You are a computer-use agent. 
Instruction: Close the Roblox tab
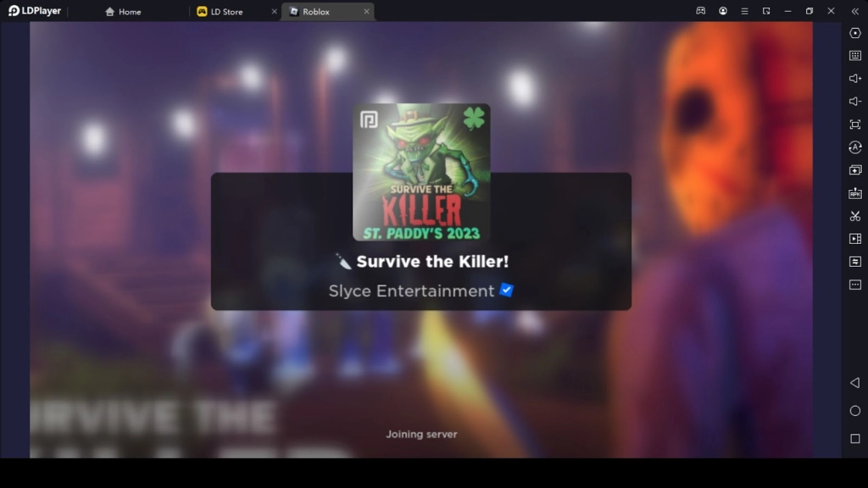click(366, 12)
